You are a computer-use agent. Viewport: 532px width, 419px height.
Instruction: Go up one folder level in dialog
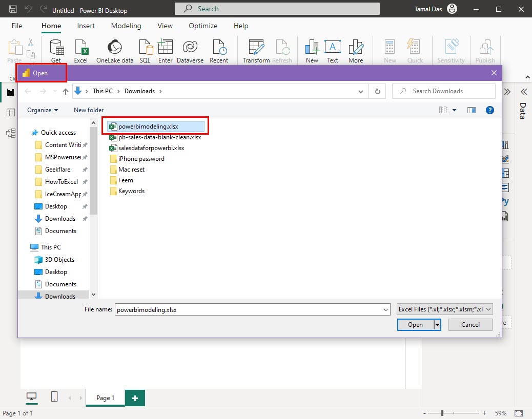[66, 91]
